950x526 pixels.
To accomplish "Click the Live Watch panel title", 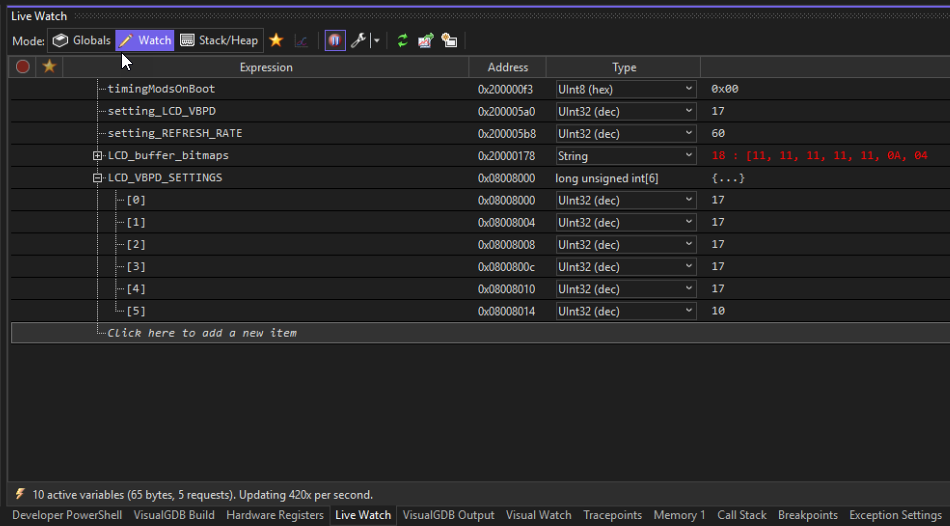I will point(39,16).
